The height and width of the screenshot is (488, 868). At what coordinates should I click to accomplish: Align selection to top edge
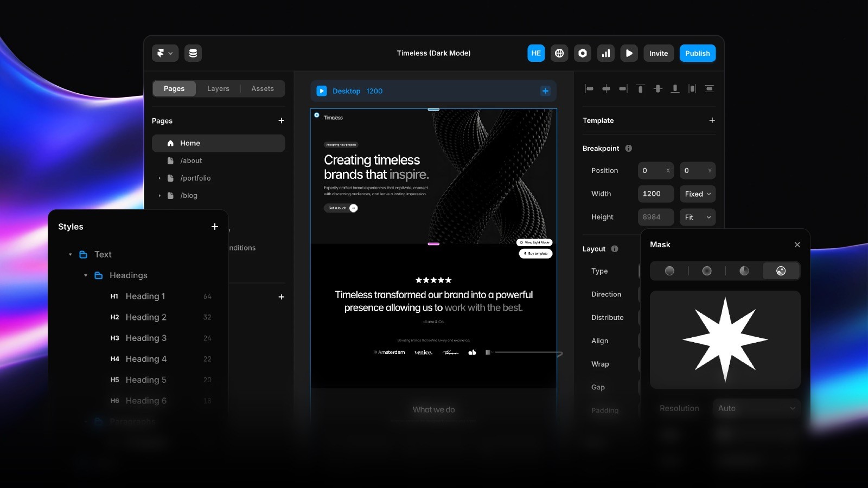[640, 88]
